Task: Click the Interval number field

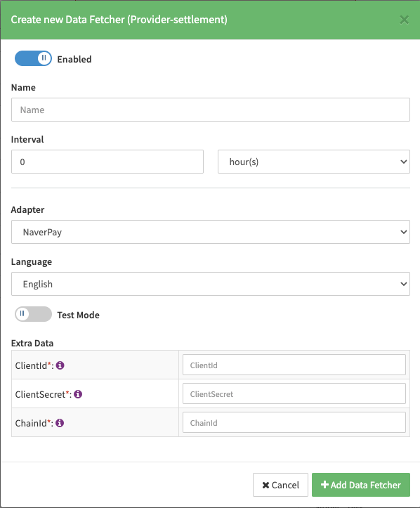Action: (x=107, y=162)
